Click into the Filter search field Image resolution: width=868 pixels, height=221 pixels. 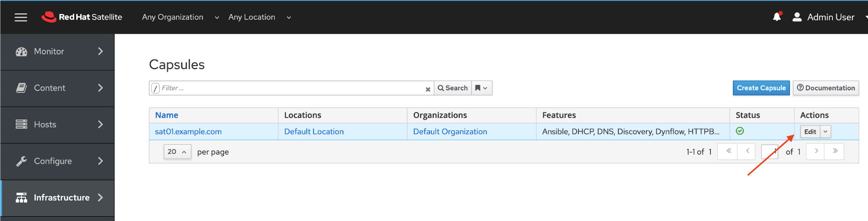(x=291, y=88)
